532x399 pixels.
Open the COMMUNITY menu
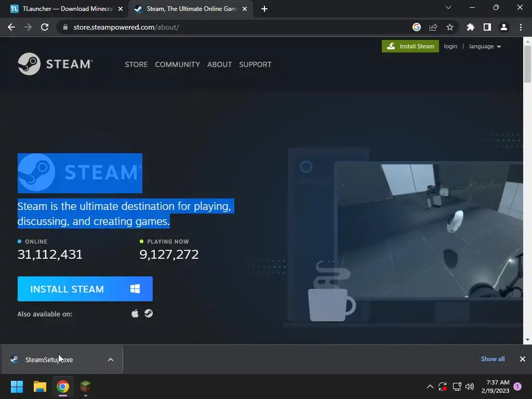178,64
